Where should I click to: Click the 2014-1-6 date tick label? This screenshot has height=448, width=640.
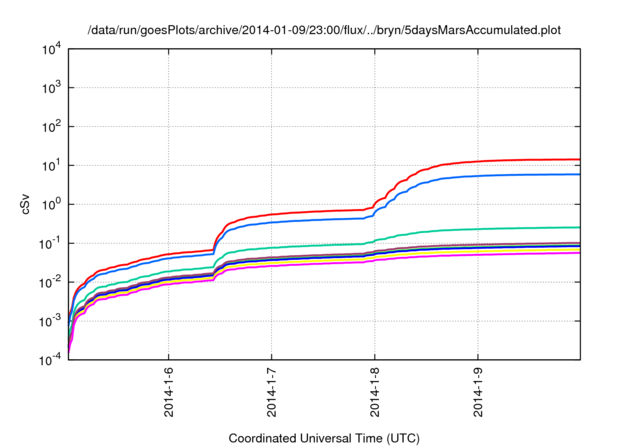point(169,392)
